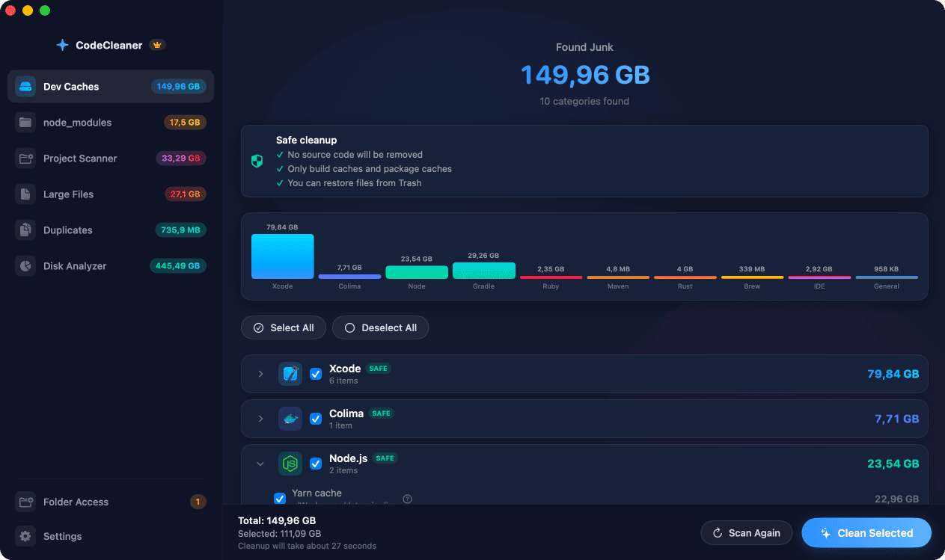Screen dimensions: 945x560
Task: Deselect the Yarn cache checkbox
Action: coord(280,498)
